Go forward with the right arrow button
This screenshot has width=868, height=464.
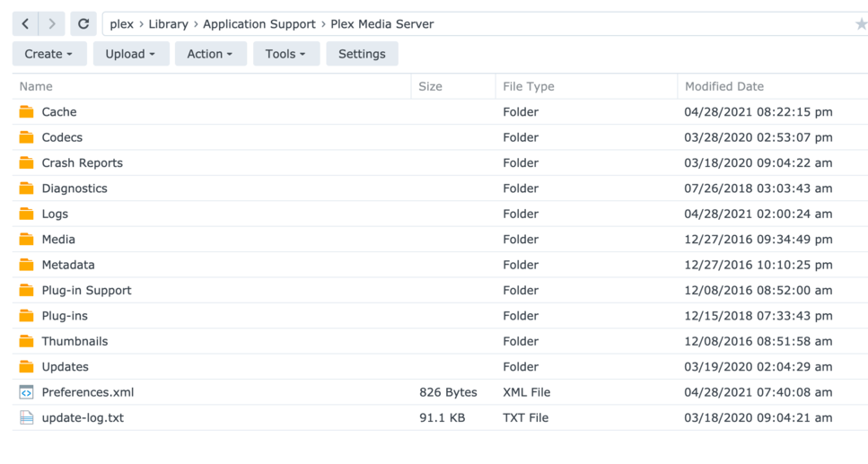pyautogui.click(x=52, y=24)
